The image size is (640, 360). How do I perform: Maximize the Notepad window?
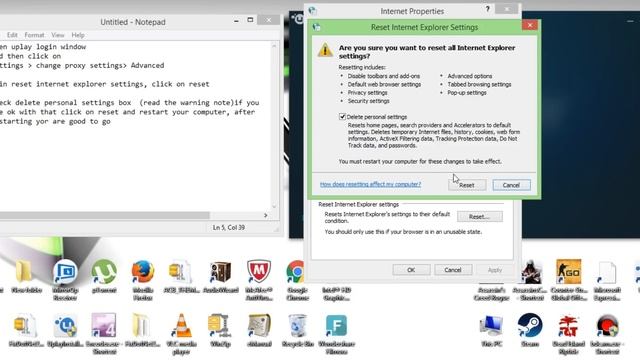[x=250, y=20]
